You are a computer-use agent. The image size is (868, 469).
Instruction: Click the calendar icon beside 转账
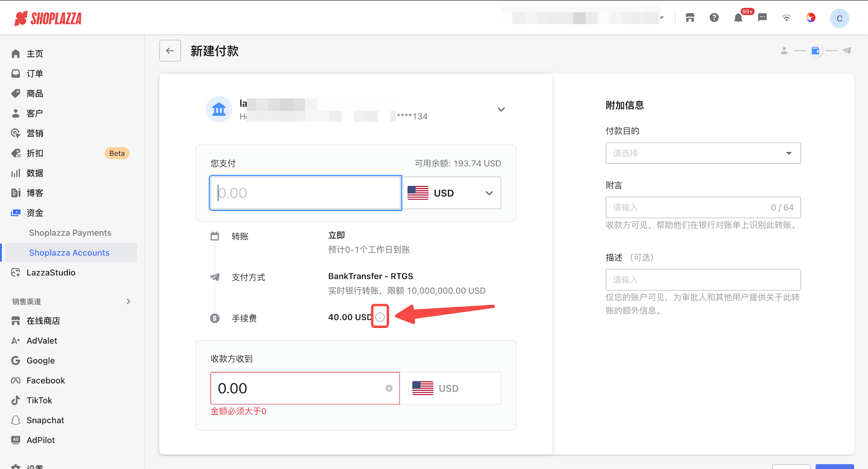(x=215, y=236)
